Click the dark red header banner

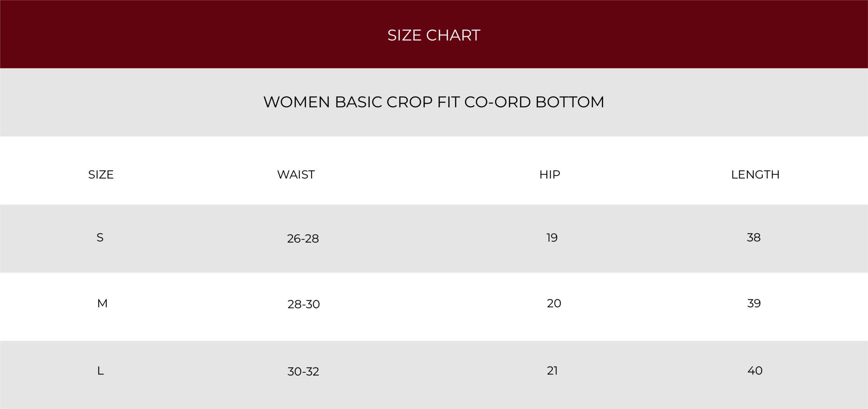[x=434, y=34]
